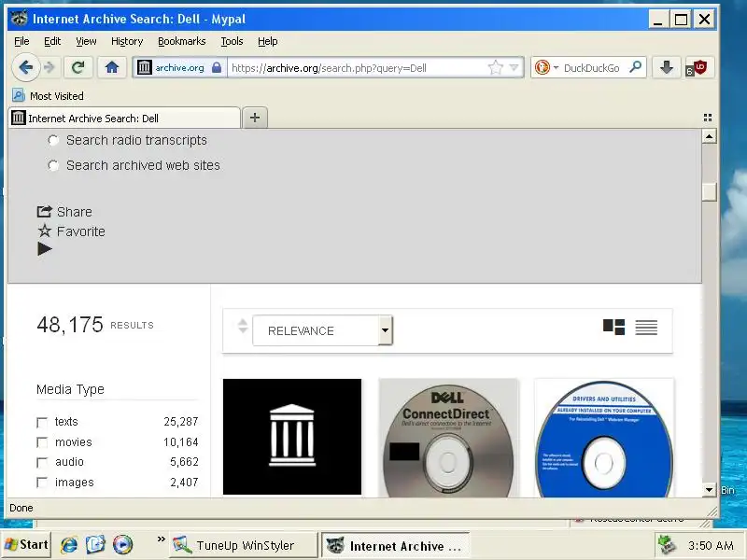This screenshot has width=747, height=560.
Task: Click the DuckDuckGo search field
Action: click(594, 67)
